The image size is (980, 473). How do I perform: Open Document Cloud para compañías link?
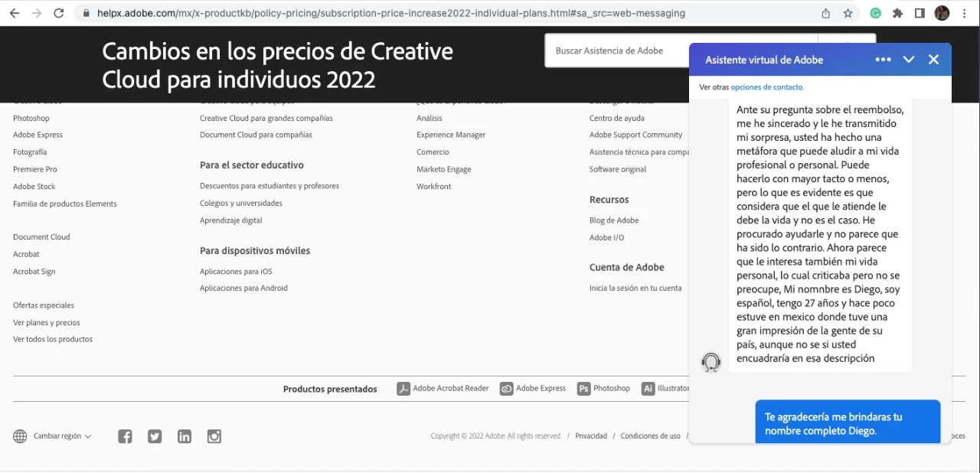click(256, 135)
